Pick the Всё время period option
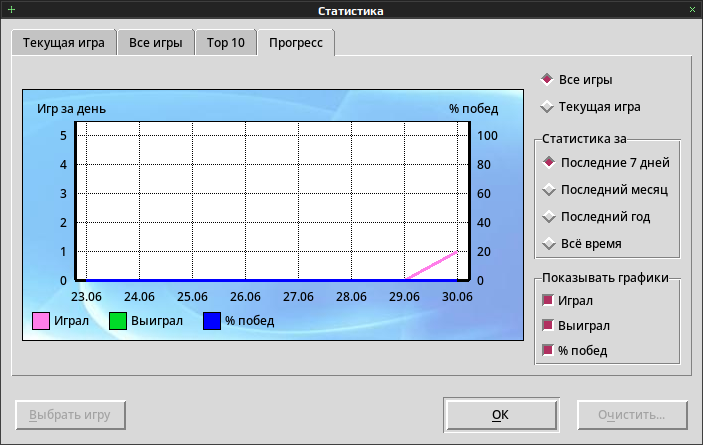The height and width of the screenshot is (445, 703). (x=582, y=244)
